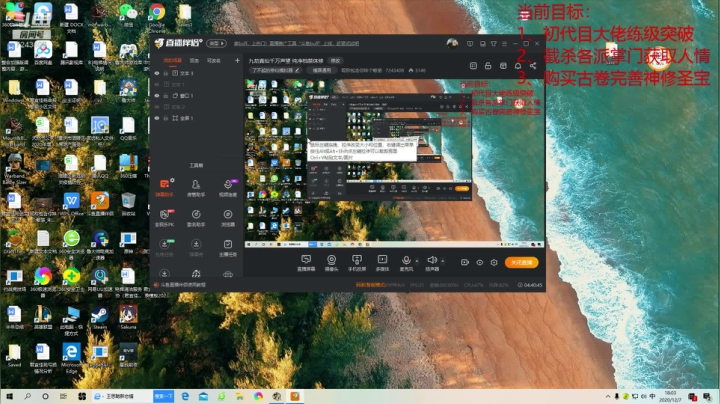Add a 摄像头 camera source
Image resolution: width=720 pixels, height=404 pixels.
coord(331,263)
